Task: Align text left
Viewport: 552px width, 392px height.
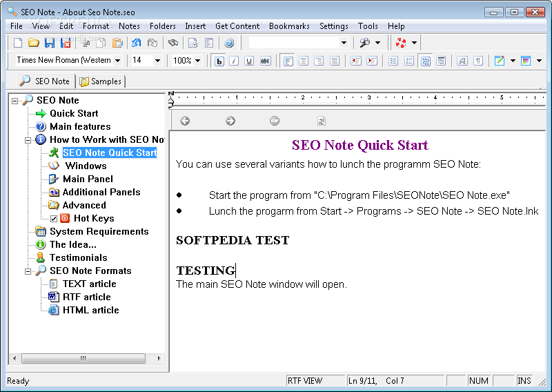Action: [x=288, y=61]
